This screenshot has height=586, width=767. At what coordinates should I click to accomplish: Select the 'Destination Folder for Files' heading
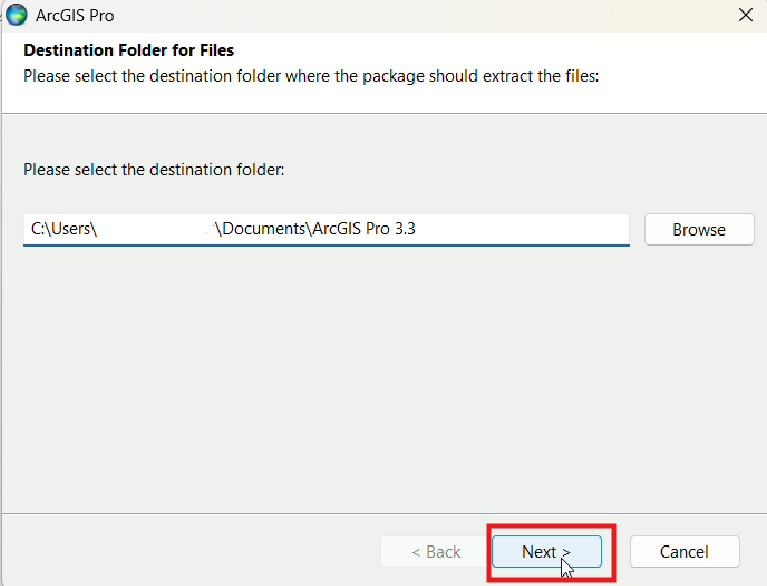click(x=128, y=50)
